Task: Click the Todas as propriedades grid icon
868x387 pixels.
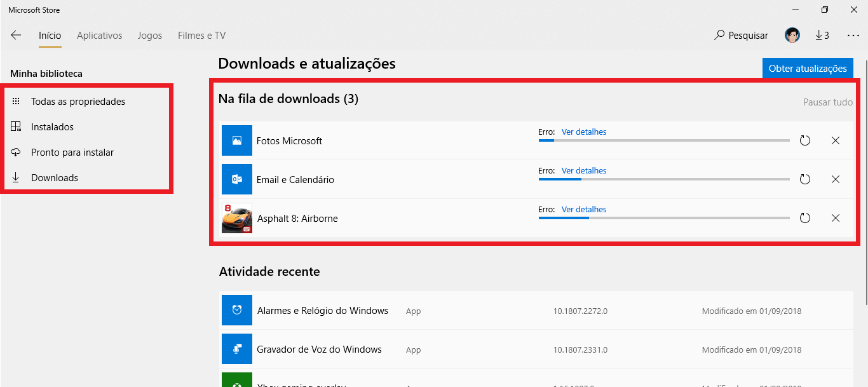Action: point(16,102)
